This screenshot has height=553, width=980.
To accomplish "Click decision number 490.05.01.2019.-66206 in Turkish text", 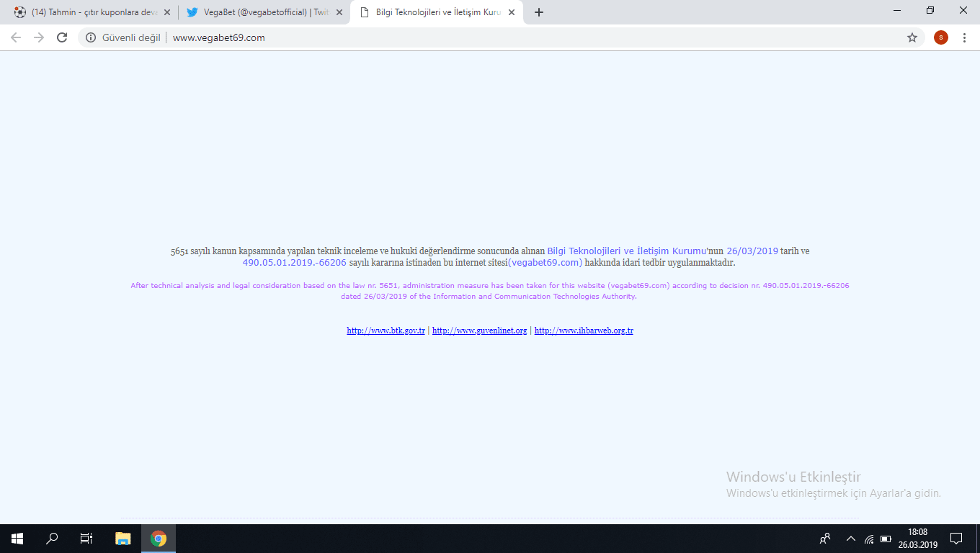I will (x=294, y=263).
